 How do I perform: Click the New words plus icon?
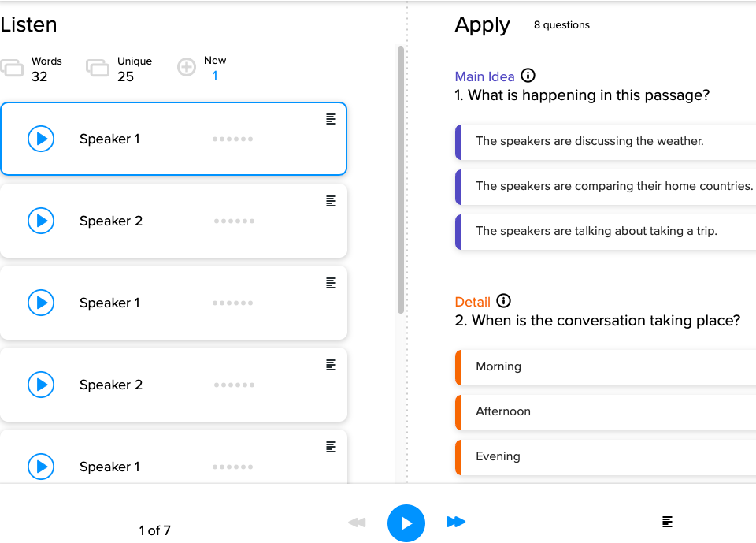187,68
